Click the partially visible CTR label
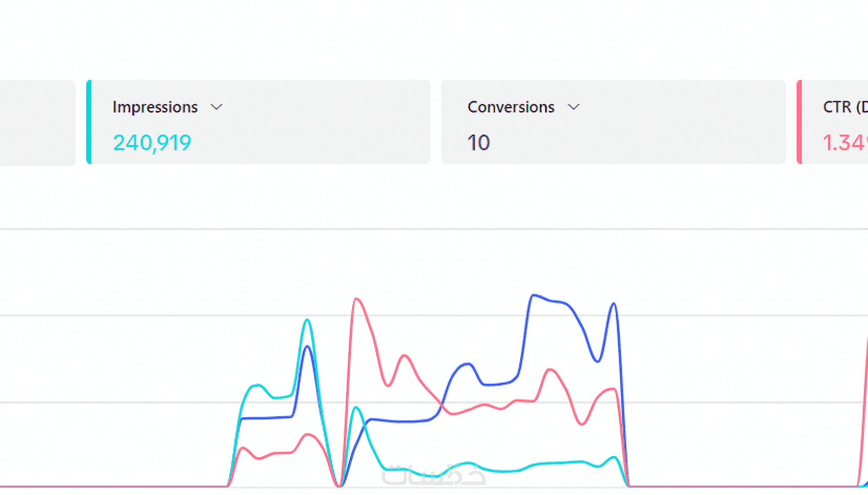The image size is (868, 495). tap(845, 107)
